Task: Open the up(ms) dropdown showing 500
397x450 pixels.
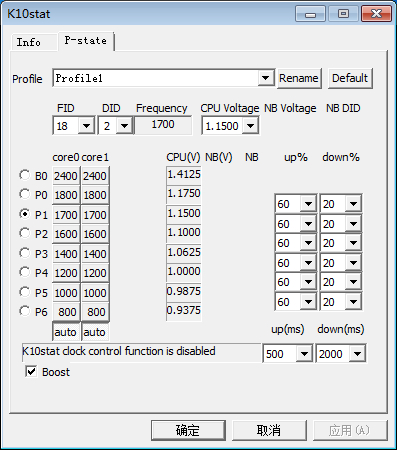Action: click(304, 354)
